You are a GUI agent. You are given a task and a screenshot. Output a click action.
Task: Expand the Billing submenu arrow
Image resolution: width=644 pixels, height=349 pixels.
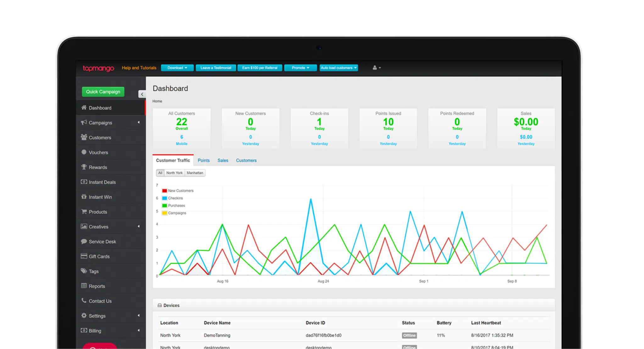(x=139, y=330)
